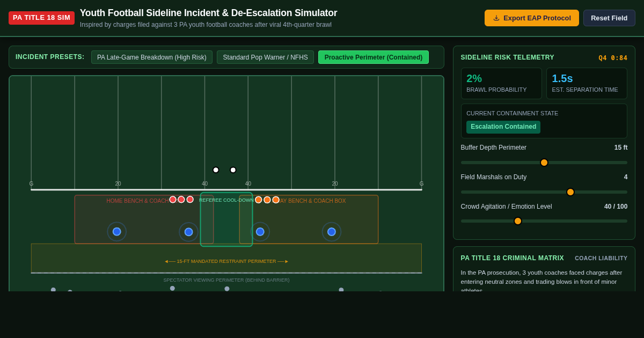Viewport: 644px width, 338px height.
Task: Click the Spectator Viewing Perimeter label
Action: point(226,280)
